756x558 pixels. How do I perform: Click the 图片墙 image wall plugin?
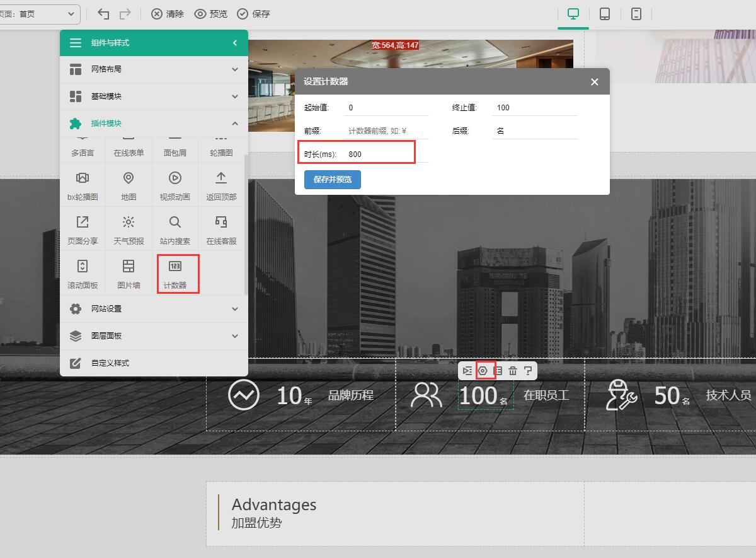129,273
